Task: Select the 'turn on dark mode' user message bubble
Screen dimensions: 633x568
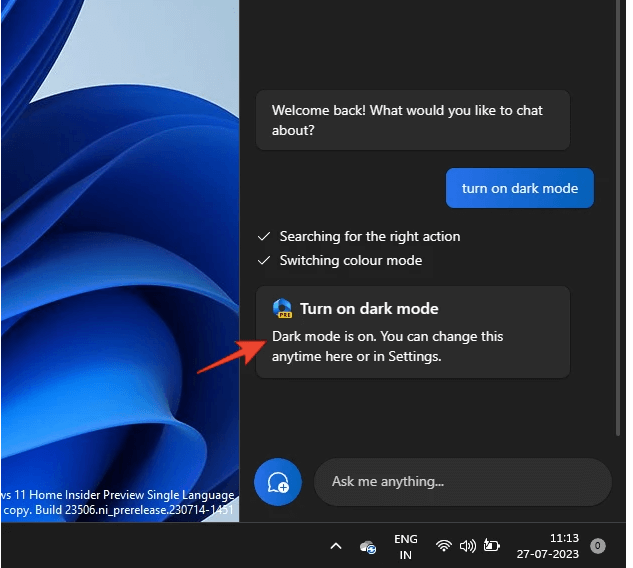Action: pos(520,188)
